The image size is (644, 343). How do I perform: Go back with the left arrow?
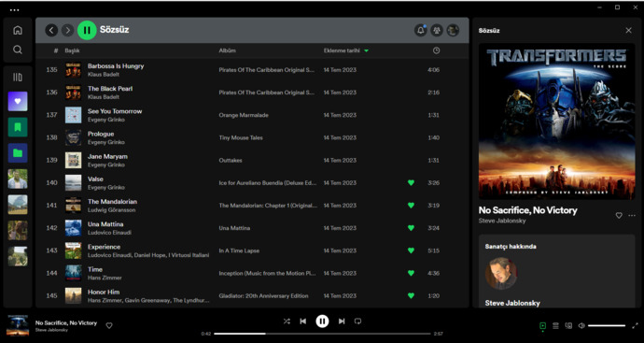point(51,30)
